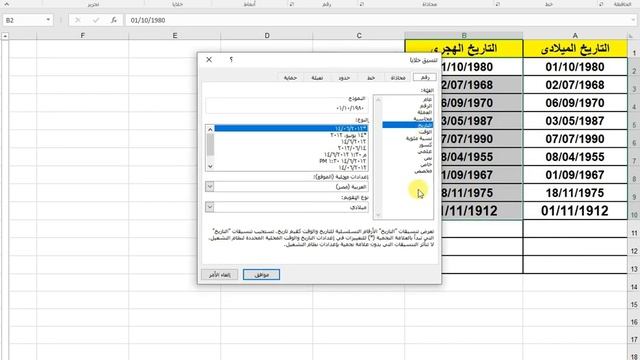Open the خط font group dialog launcher
The image size is (640, 360).
pos(498,4)
